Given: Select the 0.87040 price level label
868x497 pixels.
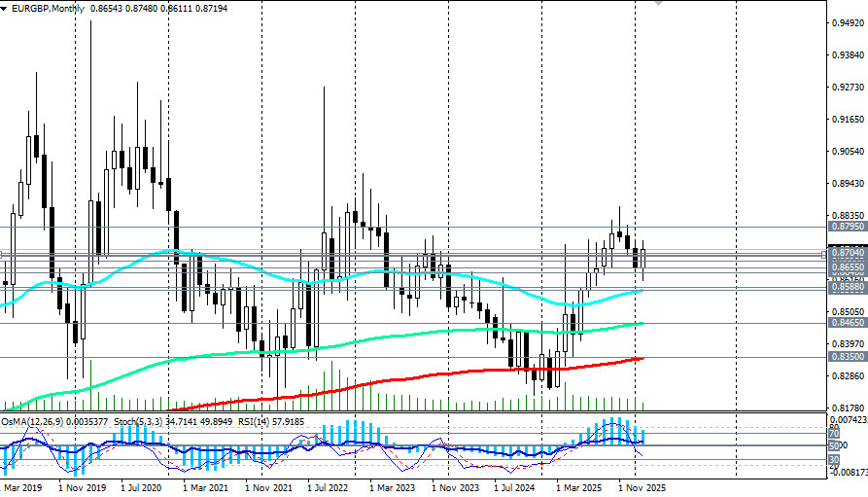Looking at the screenshot, I should pos(848,253).
